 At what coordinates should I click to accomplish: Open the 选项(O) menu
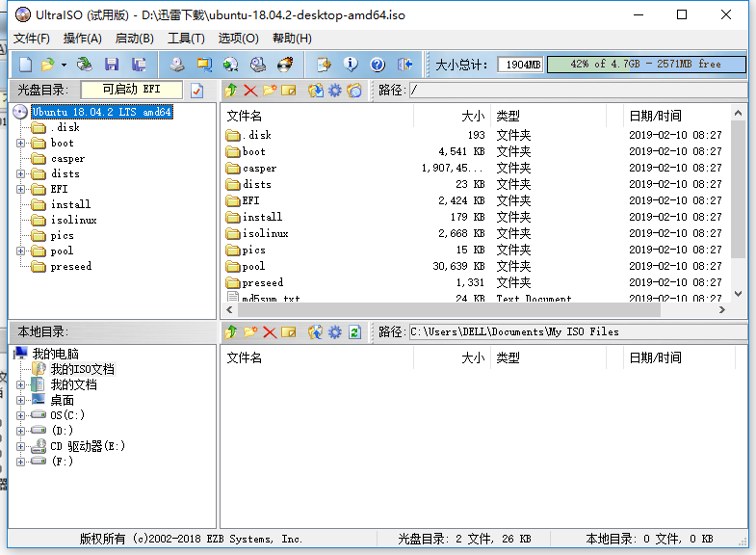(x=238, y=39)
